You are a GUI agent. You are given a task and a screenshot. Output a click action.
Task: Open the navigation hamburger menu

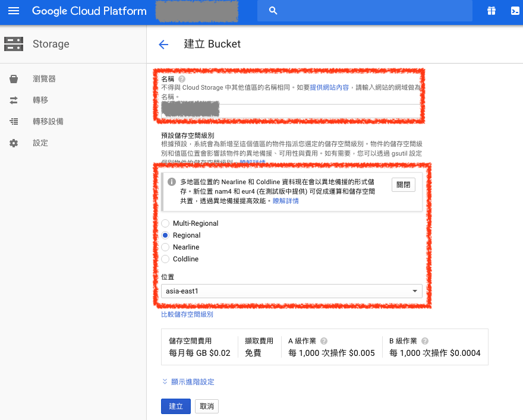(x=14, y=10)
